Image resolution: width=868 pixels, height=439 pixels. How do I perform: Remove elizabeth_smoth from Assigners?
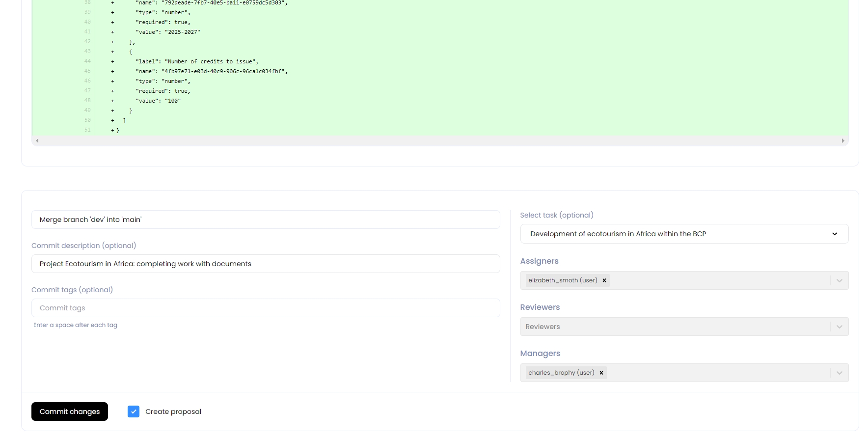(604, 280)
